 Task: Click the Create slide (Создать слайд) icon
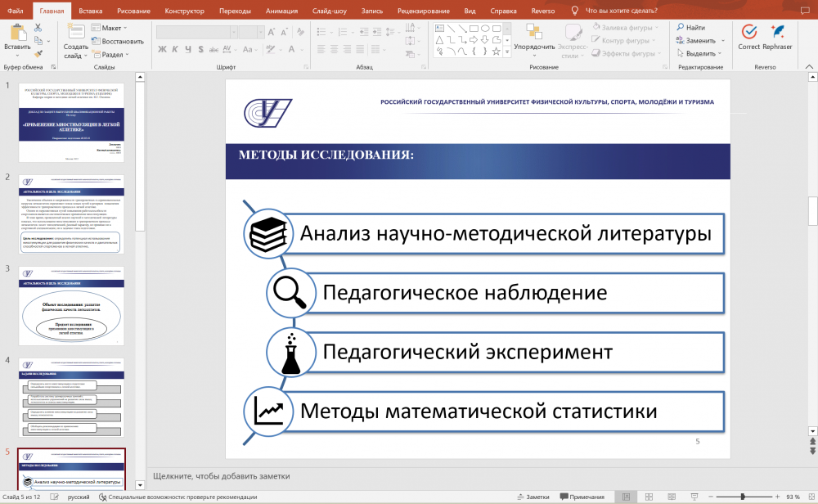(x=75, y=33)
